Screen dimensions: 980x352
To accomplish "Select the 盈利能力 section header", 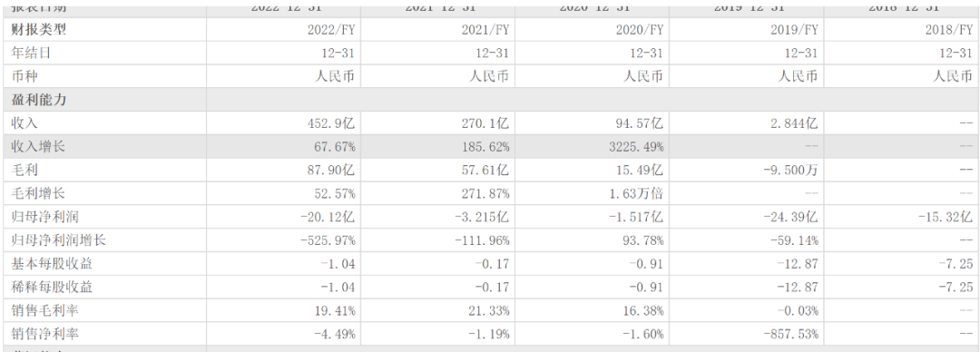I will pyautogui.click(x=39, y=100).
